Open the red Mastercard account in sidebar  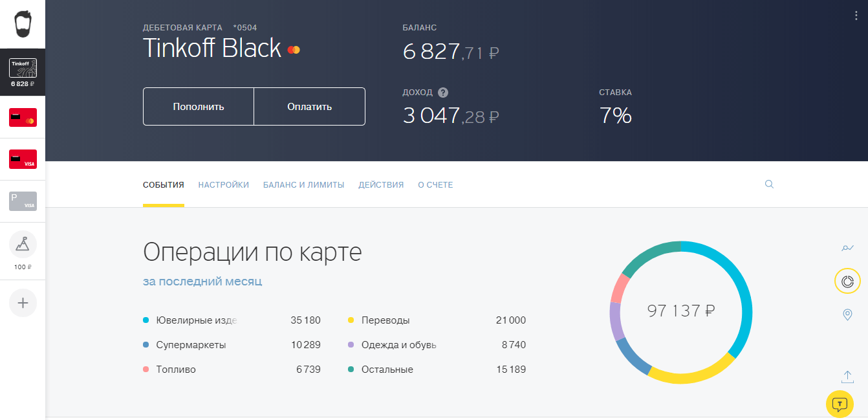click(x=23, y=118)
